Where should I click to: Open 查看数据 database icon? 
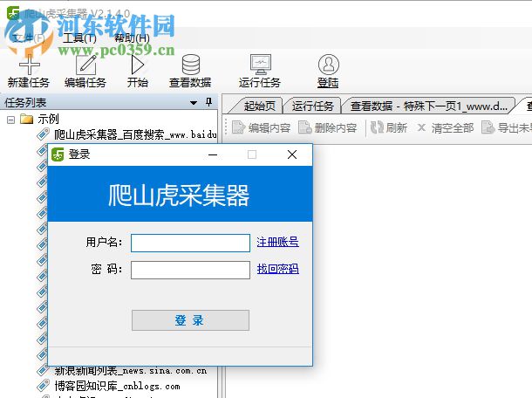tap(191, 65)
